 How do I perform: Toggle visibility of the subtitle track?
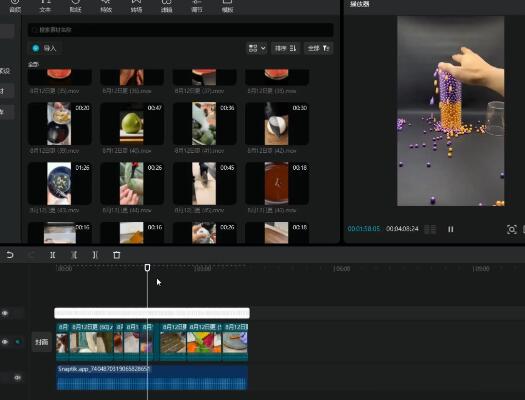coord(5,313)
